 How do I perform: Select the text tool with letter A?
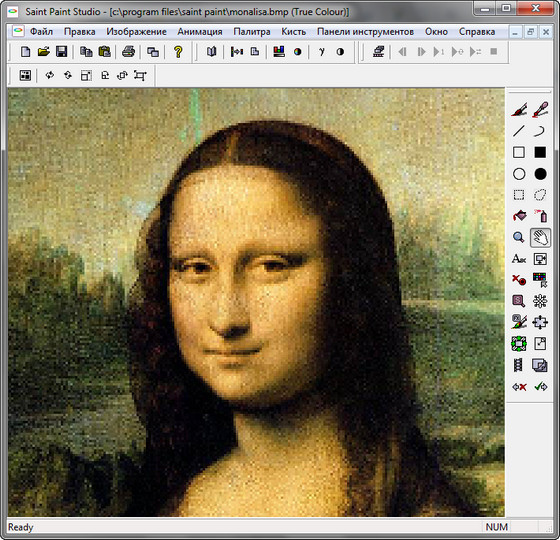[x=519, y=259]
